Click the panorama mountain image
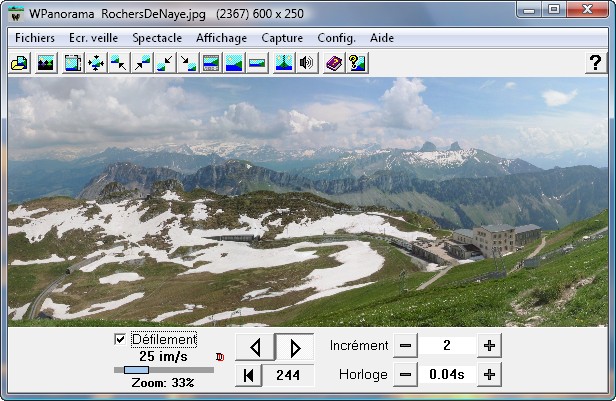The width and height of the screenshot is (616, 401). 308,201
